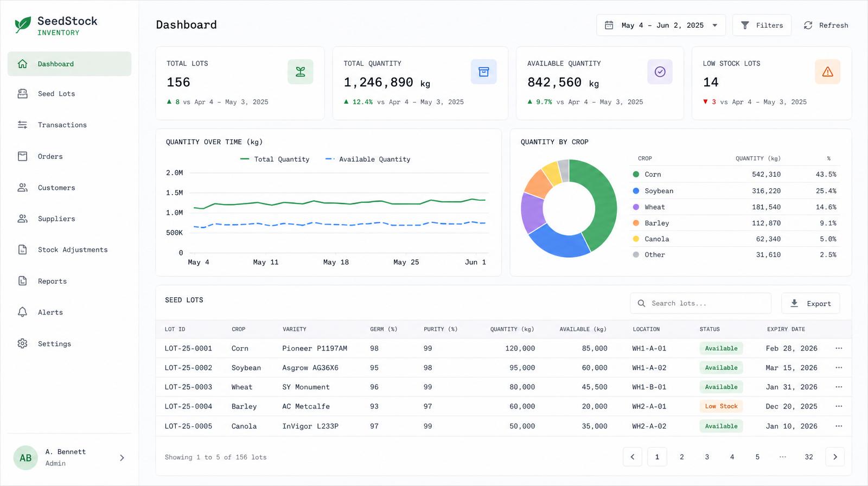Click variety Pioneer P1197AM
The image size is (868, 486).
[315, 349]
